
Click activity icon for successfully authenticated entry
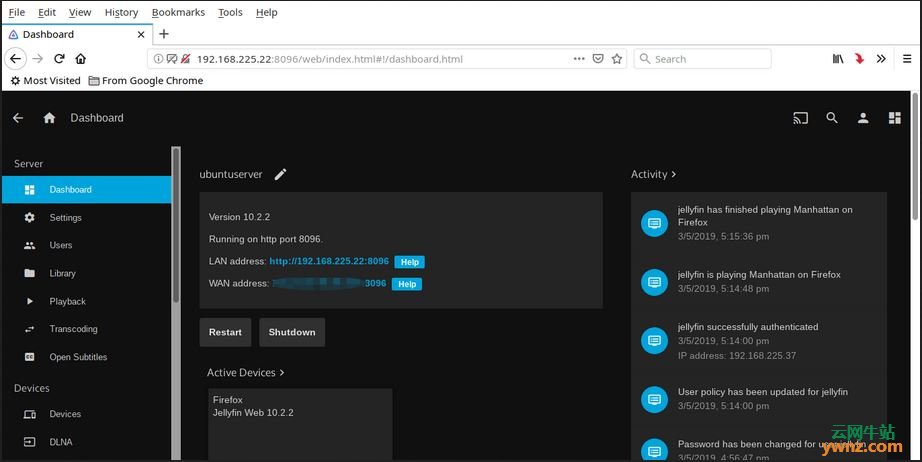click(x=654, y=341)
